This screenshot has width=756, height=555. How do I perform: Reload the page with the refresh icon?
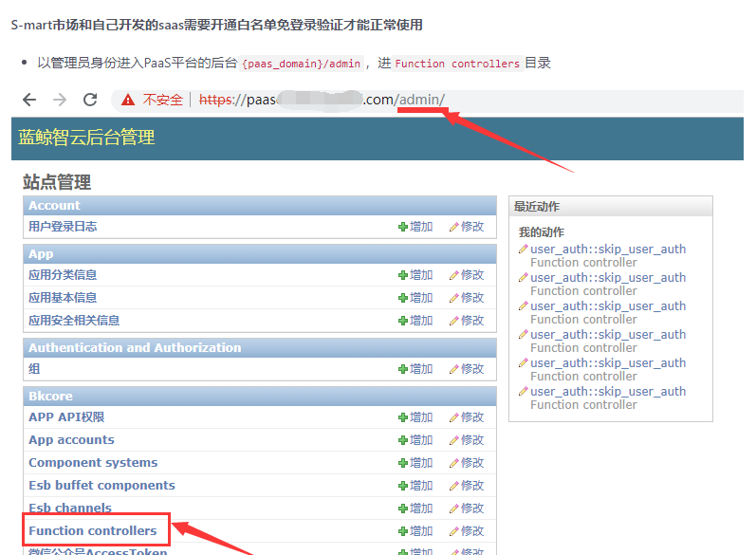[x=90, y=100]
